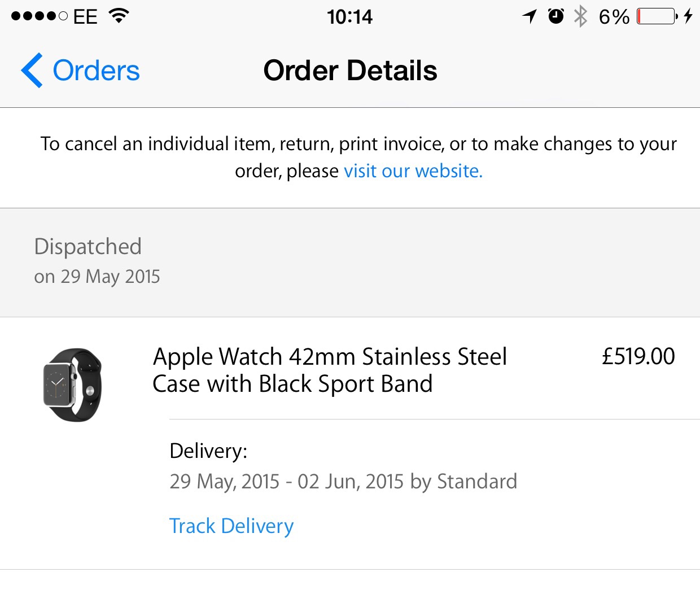Tap the EE carrier label
Image resolution: width=700 pixels, height=590 pixels.
pyautogui.click(x=85, y=16)
